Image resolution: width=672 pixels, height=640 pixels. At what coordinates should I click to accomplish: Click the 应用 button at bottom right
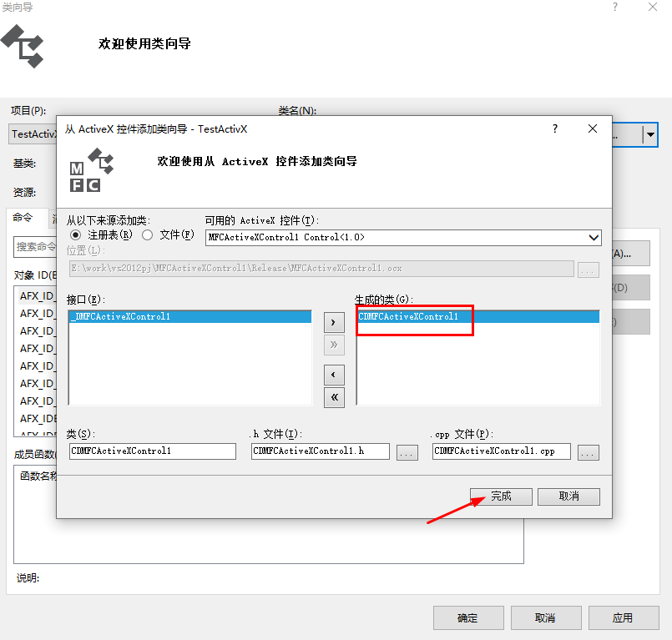(623, 617)
